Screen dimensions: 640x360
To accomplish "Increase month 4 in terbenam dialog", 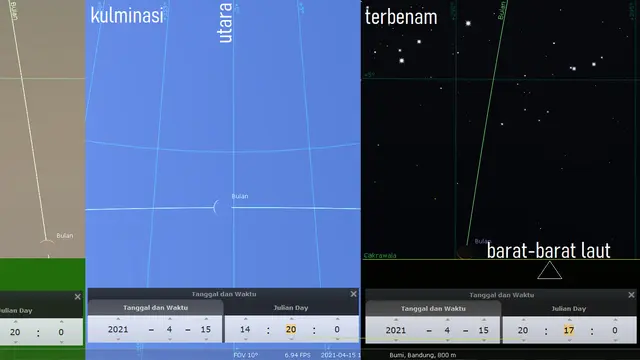I will [447, 320].
